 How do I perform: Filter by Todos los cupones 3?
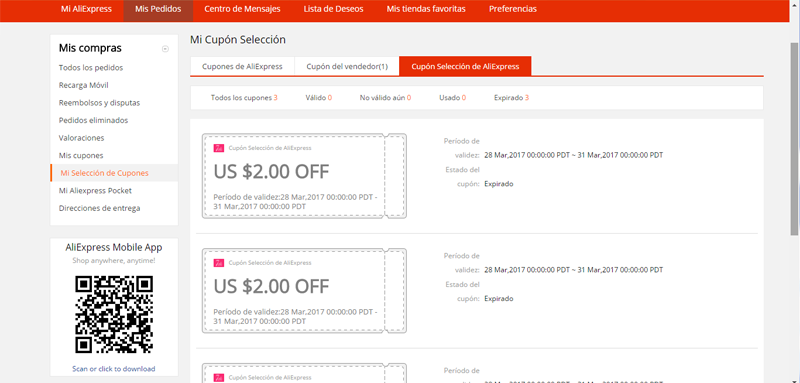tap(244, 97)
